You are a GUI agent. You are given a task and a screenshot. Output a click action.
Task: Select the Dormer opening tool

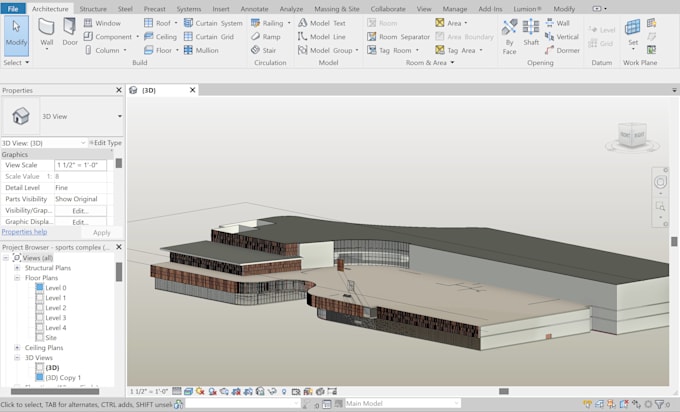point(562,50)
